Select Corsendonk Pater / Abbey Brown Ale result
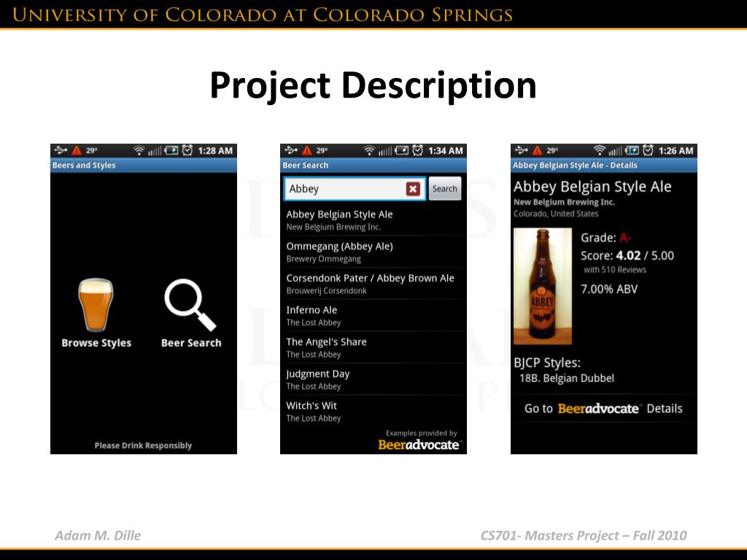The height and width of the screenshot is (560, 747). click(x=373, y=284)
